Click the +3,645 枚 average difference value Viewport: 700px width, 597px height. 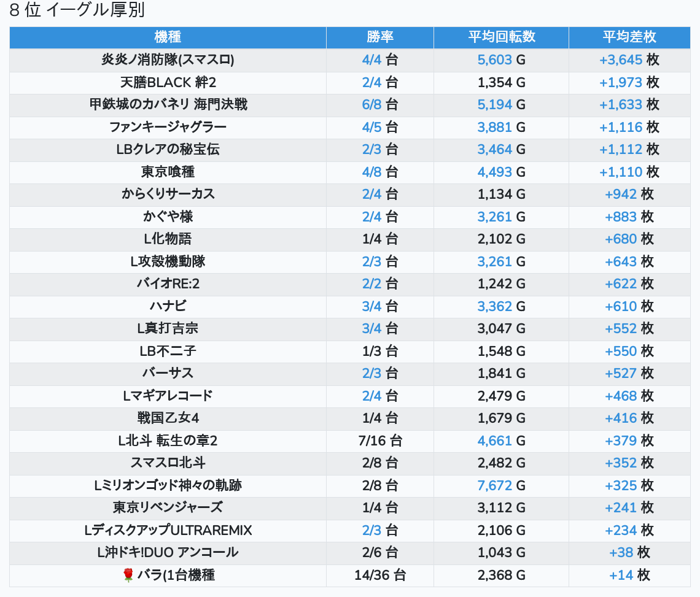629,60
